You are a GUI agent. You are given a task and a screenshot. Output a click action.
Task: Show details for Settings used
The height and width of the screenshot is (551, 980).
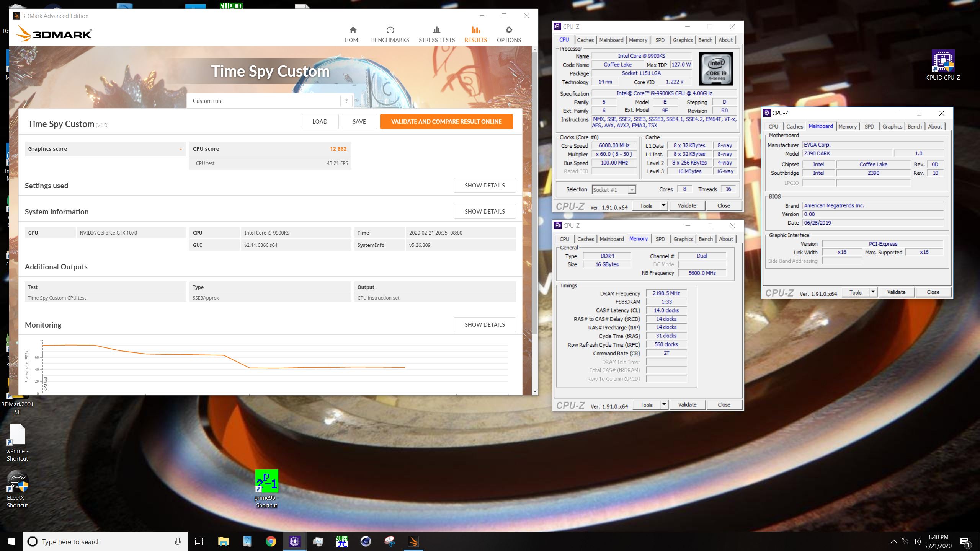(x=485, y=186)
